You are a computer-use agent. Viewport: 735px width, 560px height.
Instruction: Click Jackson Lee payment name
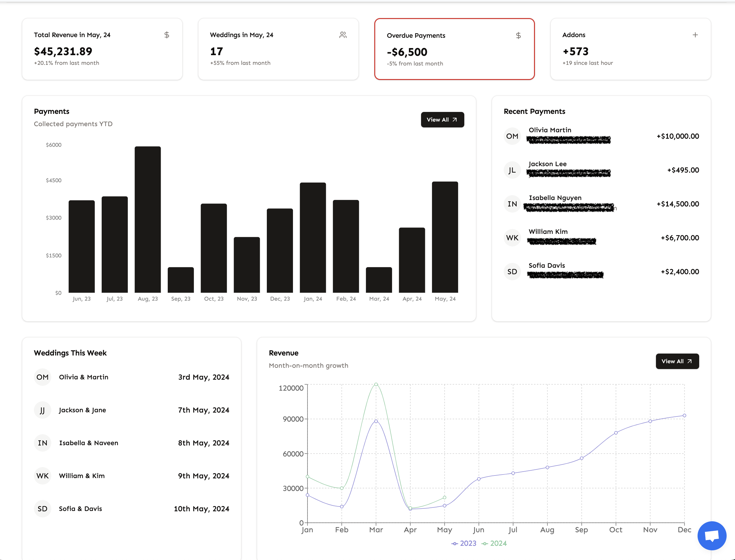547,164
